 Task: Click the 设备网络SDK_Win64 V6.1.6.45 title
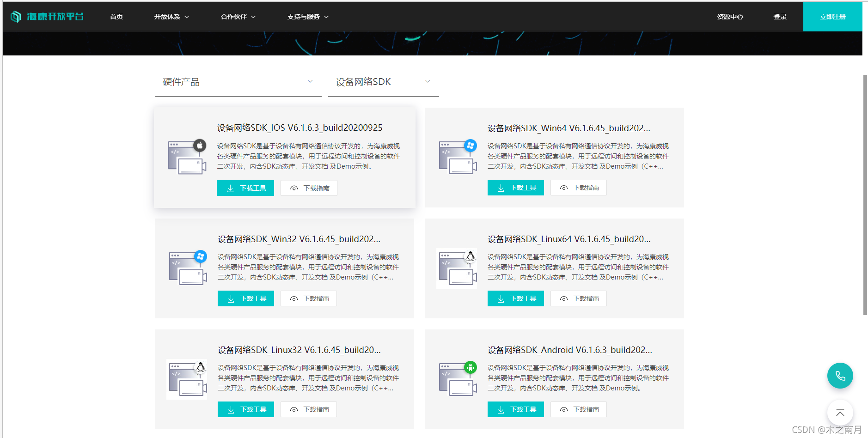click(x=569, y=128)
